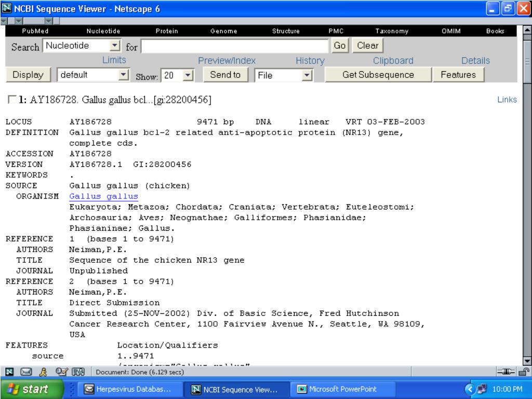Screen dimensions: 532x399
Task: Click NCBI Sequence Viewer taskbar button
Action: 237,389
